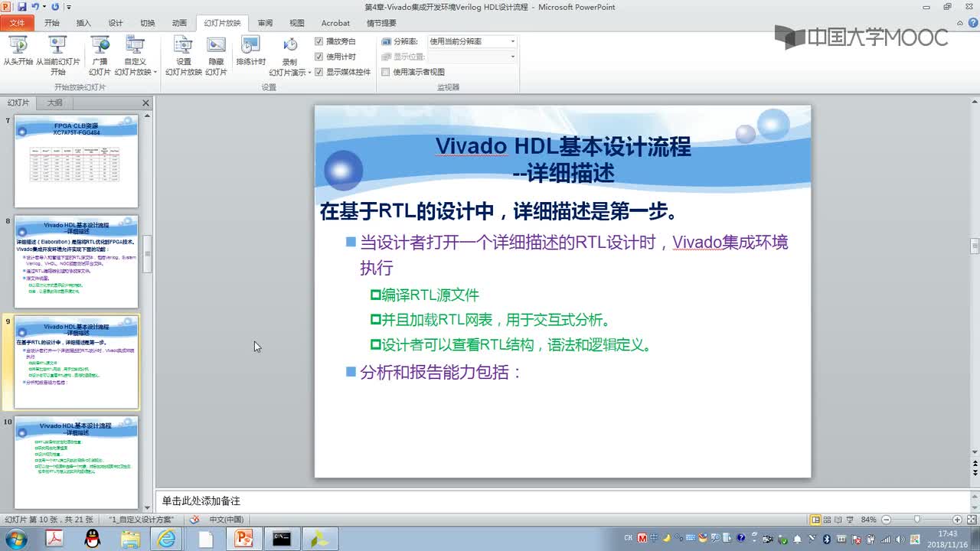
Task: Open Internet Explorer in the taskbar
Action: (167, 539)
